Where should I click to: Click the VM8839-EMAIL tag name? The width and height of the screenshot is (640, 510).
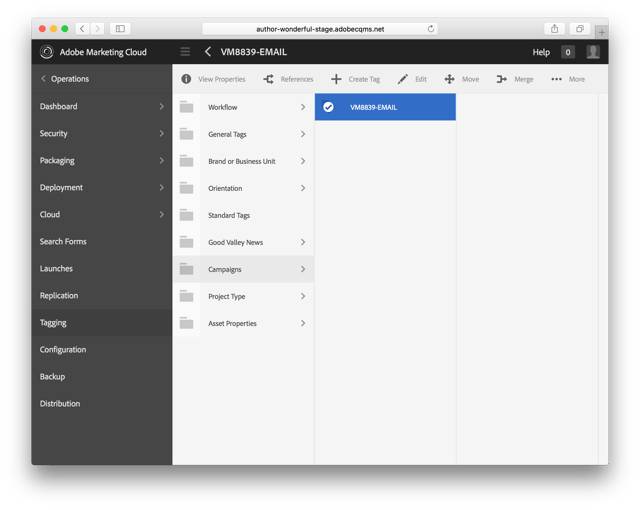coord(373,107)
